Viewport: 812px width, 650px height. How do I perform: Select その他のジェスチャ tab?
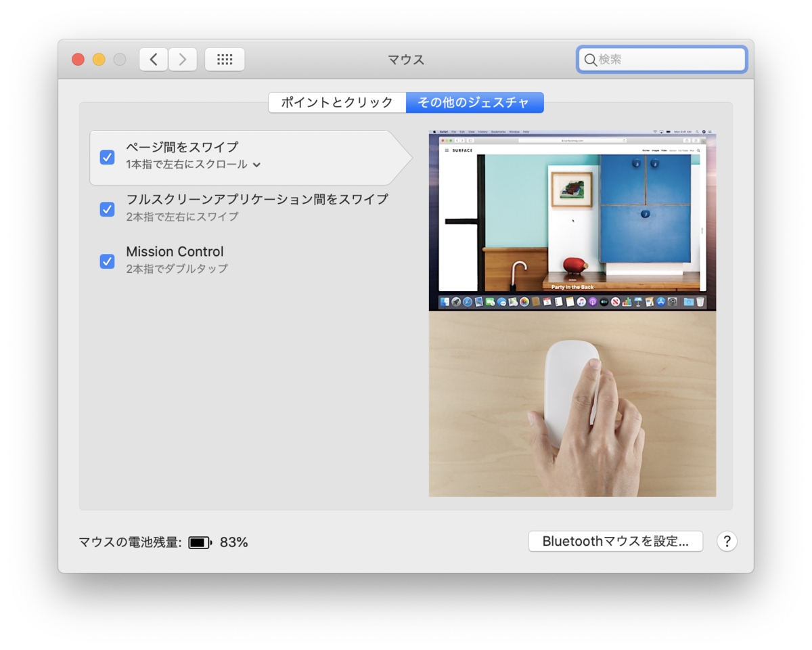click(x=475, y=102)
